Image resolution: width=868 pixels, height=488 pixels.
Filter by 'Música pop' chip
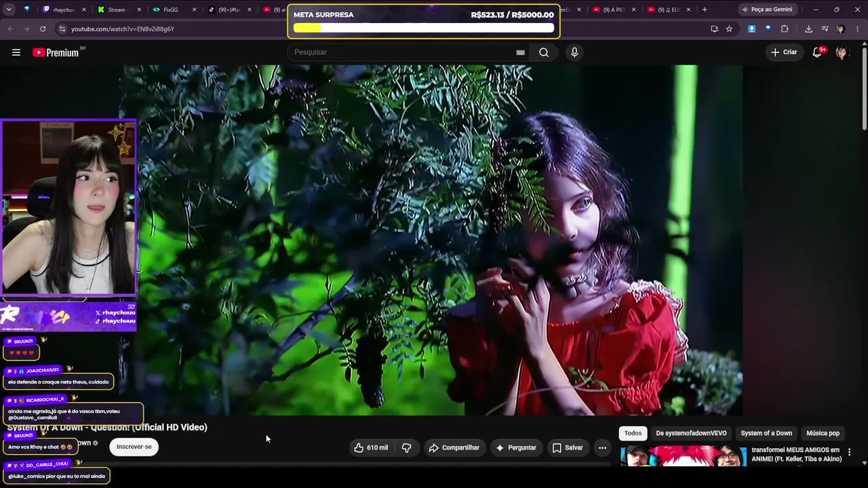click(823, 433)
